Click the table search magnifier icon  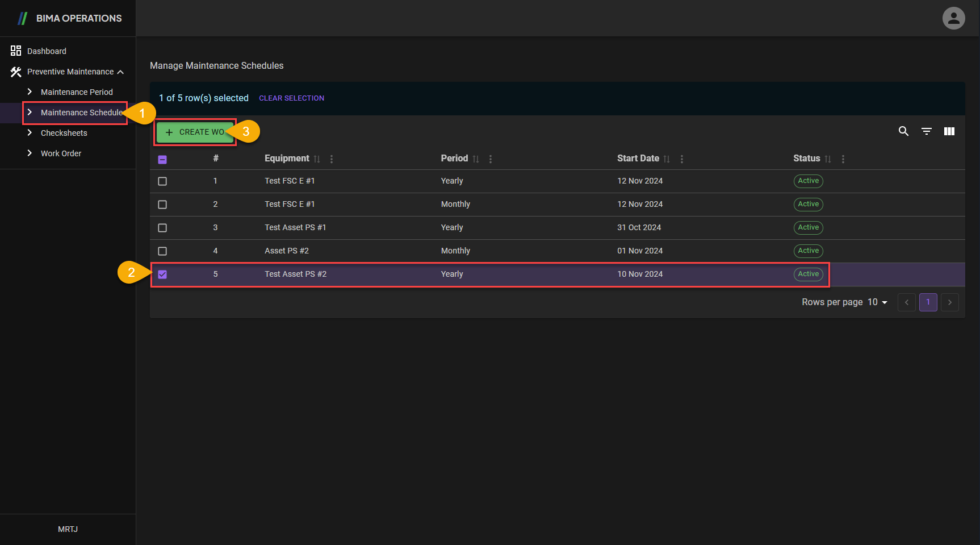(x=903, y=131)
